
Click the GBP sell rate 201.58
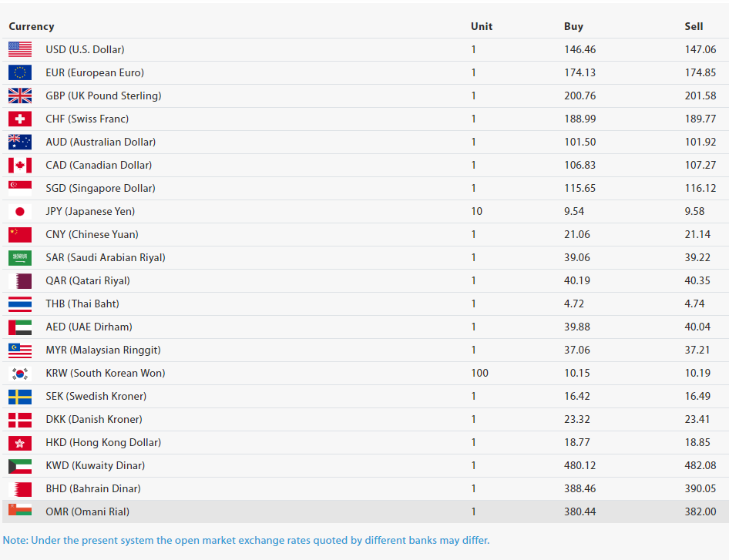pos(700,96)
